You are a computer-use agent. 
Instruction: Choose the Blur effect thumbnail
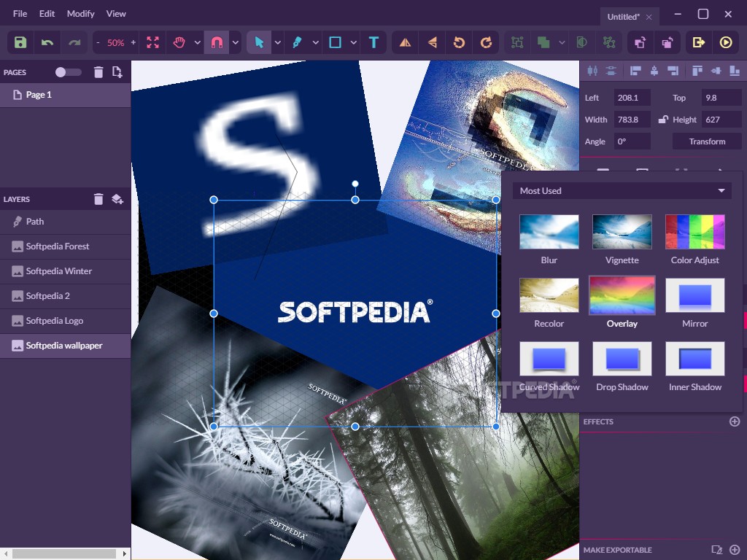coord(549,231)
